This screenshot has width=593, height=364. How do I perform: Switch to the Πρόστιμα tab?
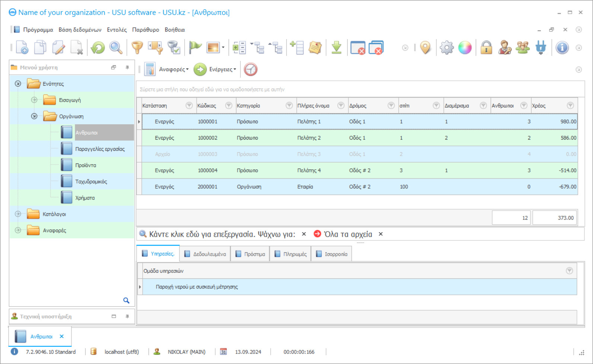coord(250,254)
